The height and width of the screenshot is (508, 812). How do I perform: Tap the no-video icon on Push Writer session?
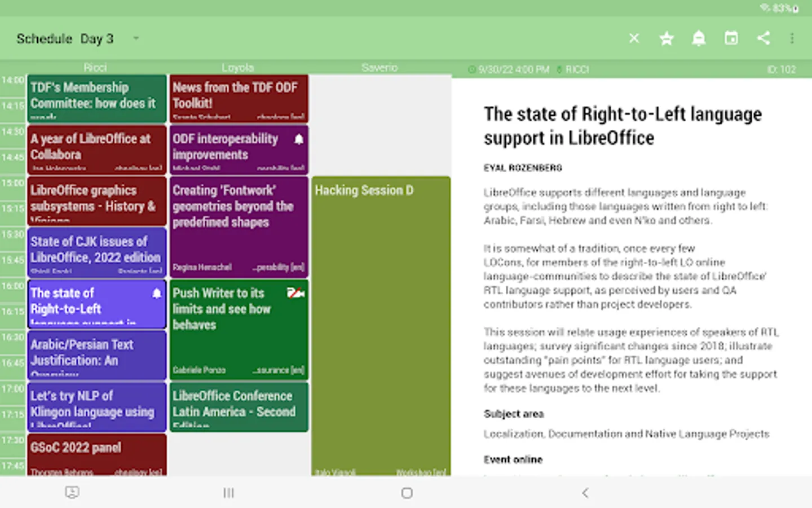pos(296,293)
